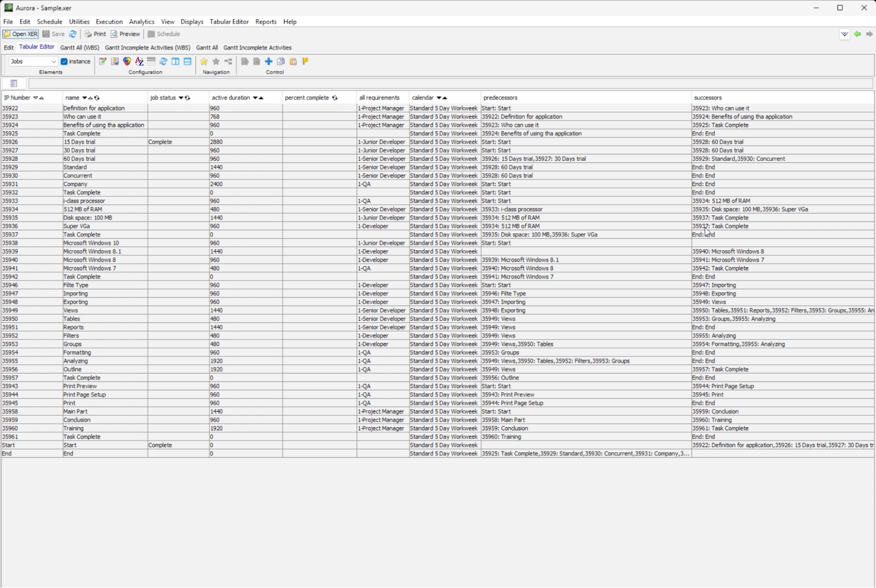Click the color palette configuration icon
The width and height of the screenshot is (876, 588).
(127, 61)
